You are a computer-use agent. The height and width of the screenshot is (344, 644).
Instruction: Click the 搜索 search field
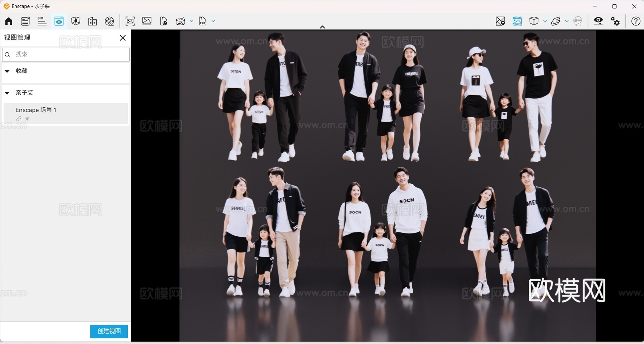coord(66,54)
